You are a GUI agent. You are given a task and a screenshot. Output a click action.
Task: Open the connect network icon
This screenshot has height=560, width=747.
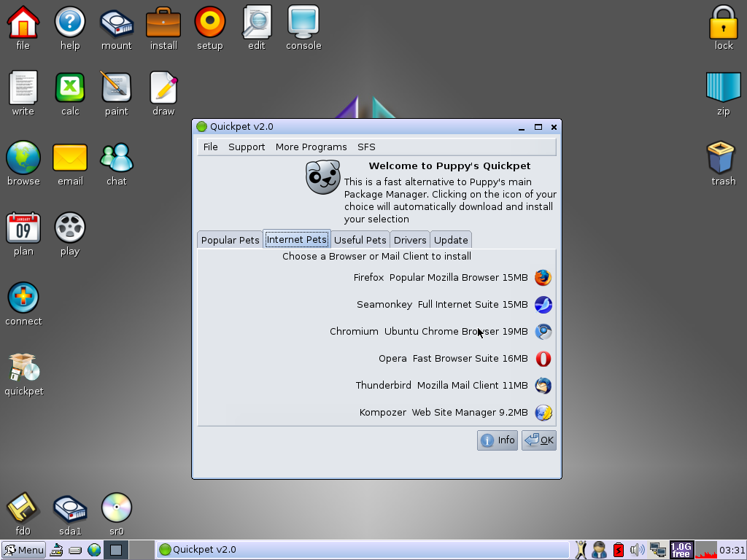pyautogui.click(x=23, y=303)
